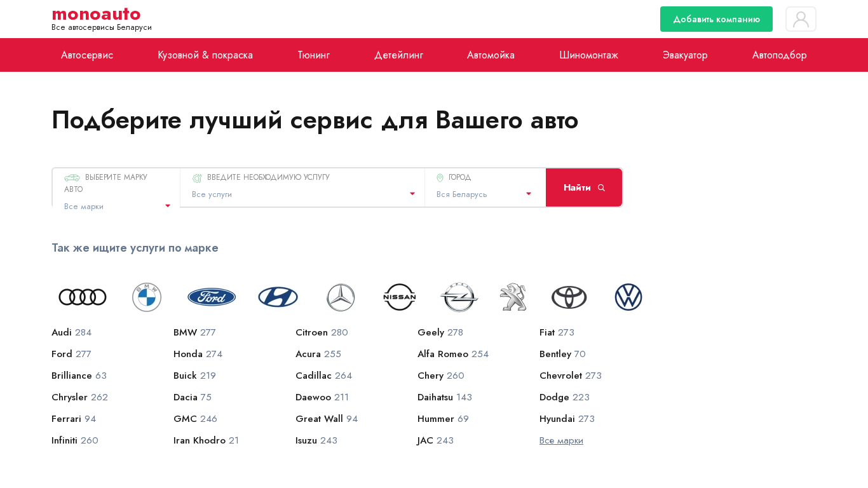
Task: Open the user profile avatar icon
Action: 801,19
